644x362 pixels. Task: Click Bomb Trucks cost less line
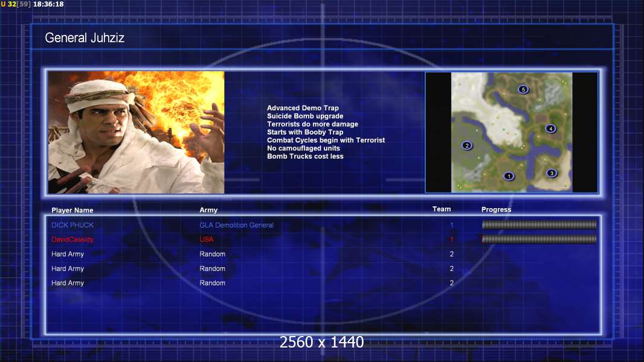305,156
